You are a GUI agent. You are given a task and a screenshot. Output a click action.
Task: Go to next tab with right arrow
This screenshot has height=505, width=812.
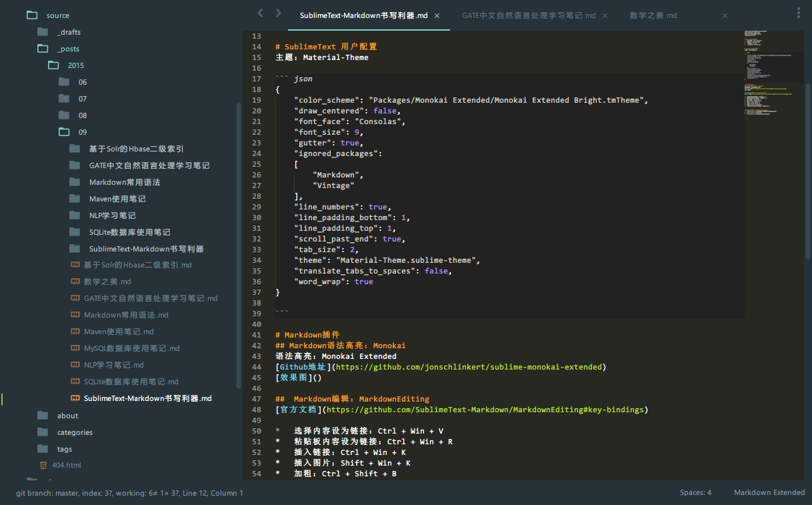278,13
